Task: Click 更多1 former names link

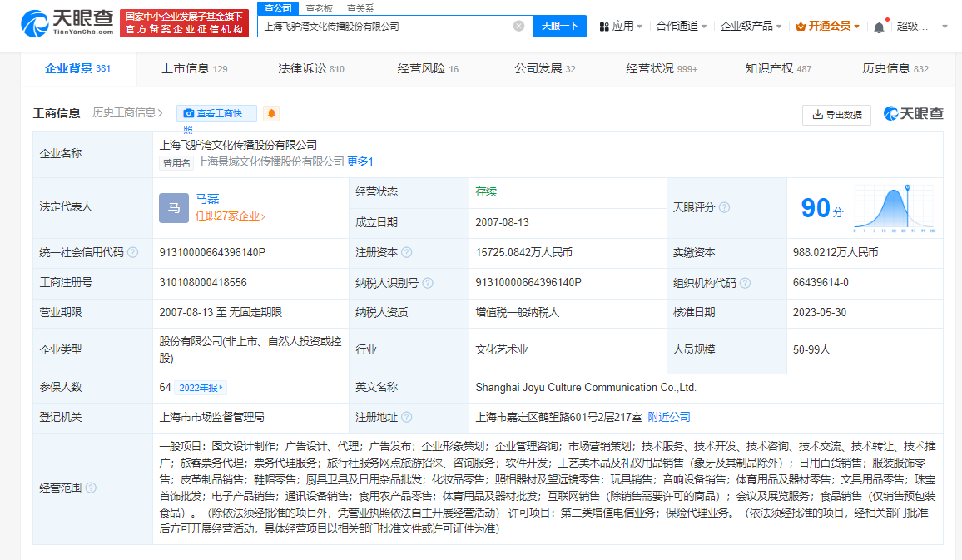Action: (x=360, y=161)
